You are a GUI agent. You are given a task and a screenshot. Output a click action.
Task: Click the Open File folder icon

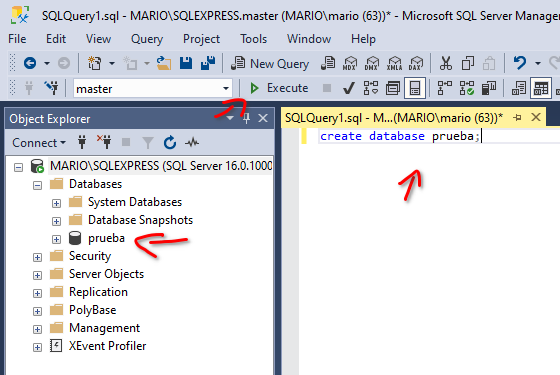click(164, 63)
